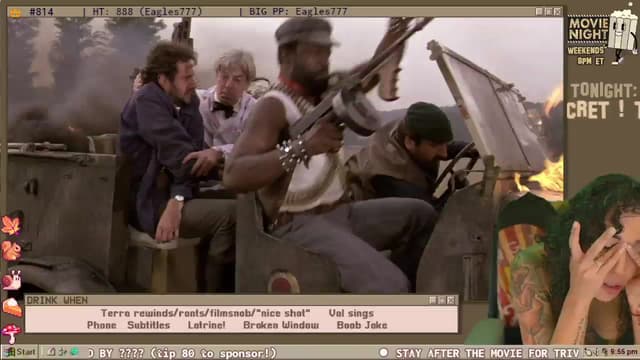The width and height of the screenshot is (640, 360).
Task: Click the 'Broken Window' drink rule text
Action: click(281, 325)
